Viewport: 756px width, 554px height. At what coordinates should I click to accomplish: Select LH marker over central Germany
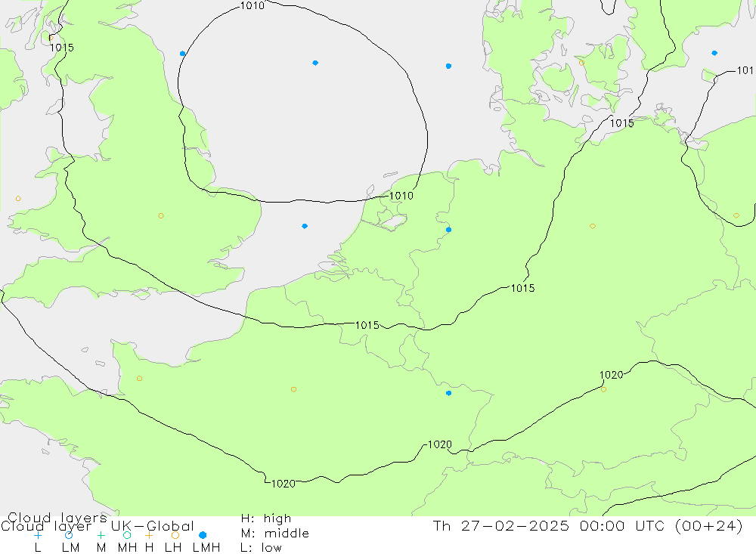click(593, 226)
